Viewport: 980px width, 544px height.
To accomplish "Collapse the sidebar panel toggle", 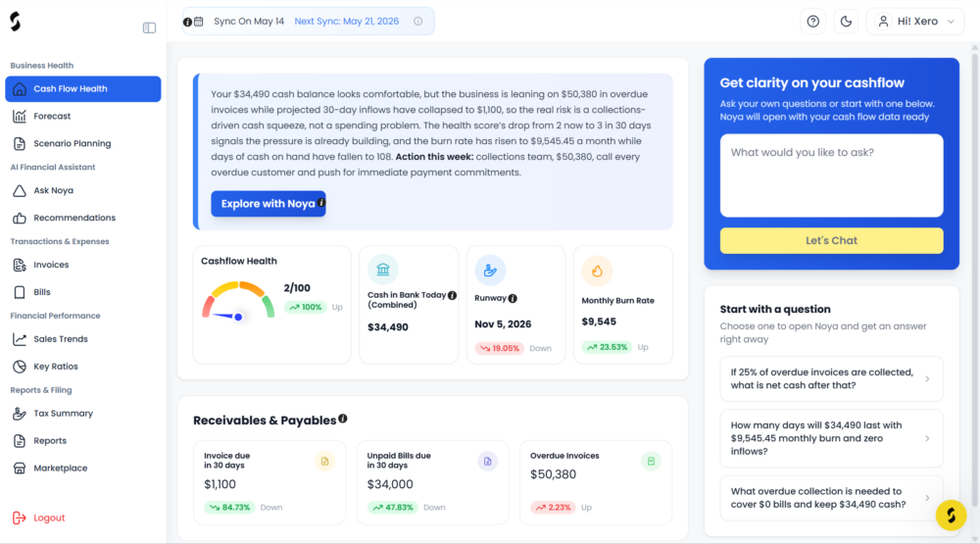I will point(149,28).
